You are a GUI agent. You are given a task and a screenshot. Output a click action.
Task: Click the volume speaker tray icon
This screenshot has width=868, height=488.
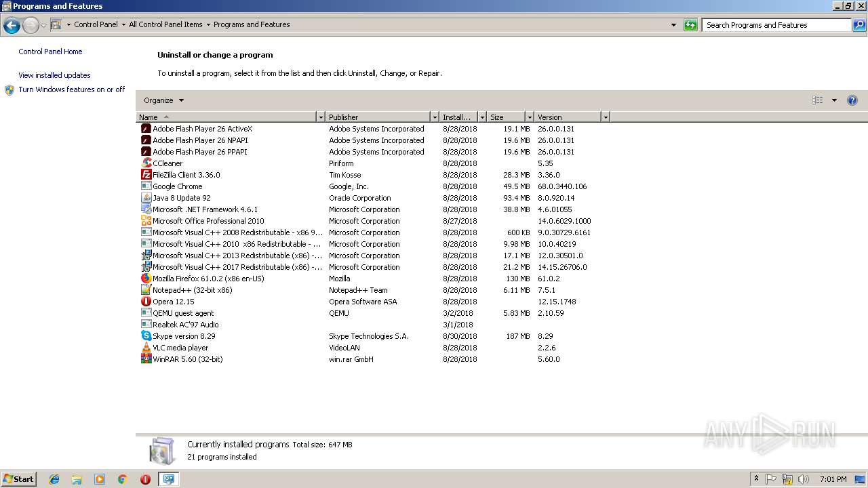coord(804,479)
